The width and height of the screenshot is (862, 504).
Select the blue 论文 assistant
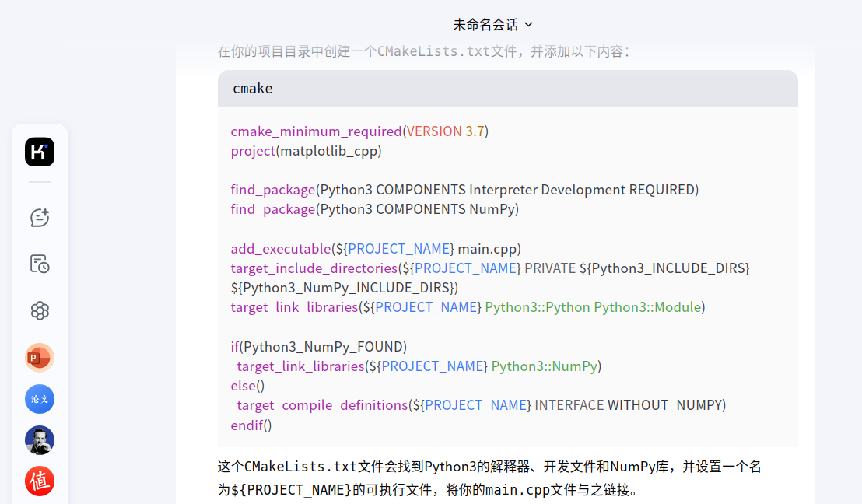tap(39, 399)
